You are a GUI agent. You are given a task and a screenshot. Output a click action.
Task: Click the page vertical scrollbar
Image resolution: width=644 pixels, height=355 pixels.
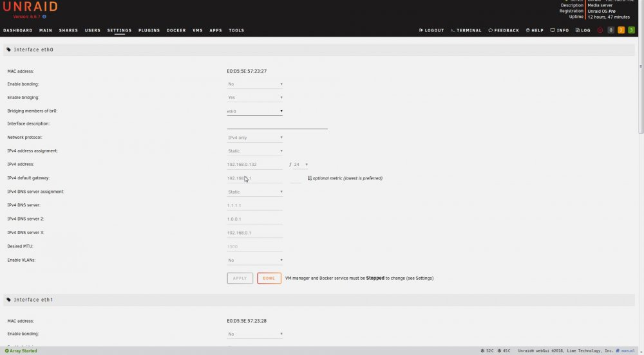pos(641,85)
